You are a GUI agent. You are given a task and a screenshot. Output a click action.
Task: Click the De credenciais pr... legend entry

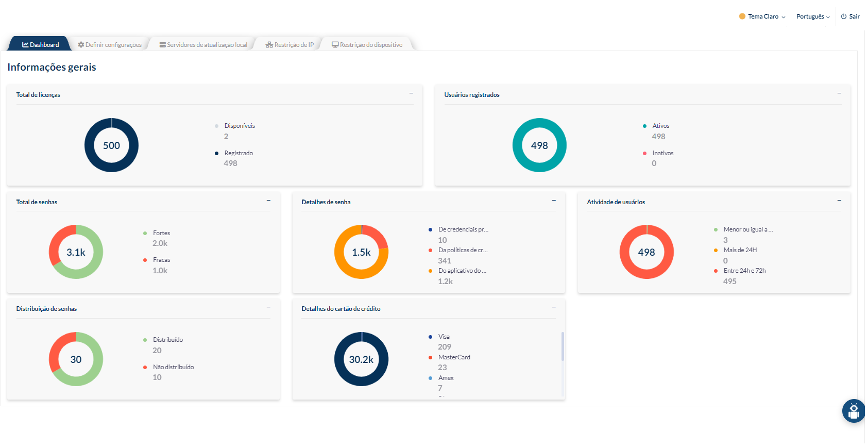458,229
